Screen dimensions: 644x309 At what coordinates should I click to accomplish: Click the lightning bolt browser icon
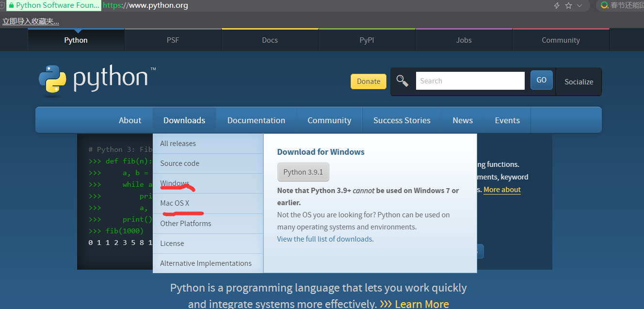tap(557, 5)
